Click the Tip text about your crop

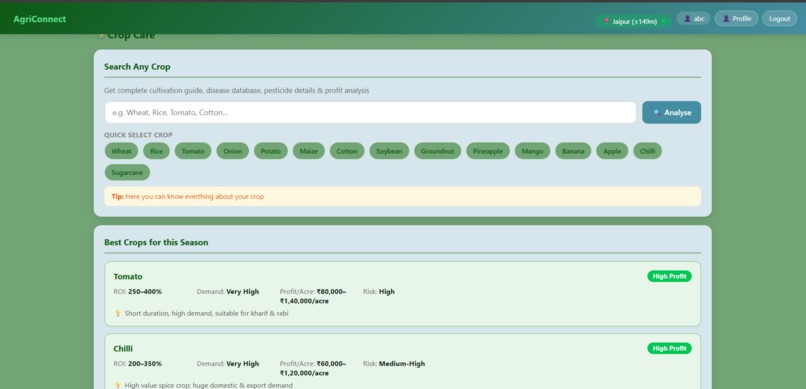click(188, 196)
